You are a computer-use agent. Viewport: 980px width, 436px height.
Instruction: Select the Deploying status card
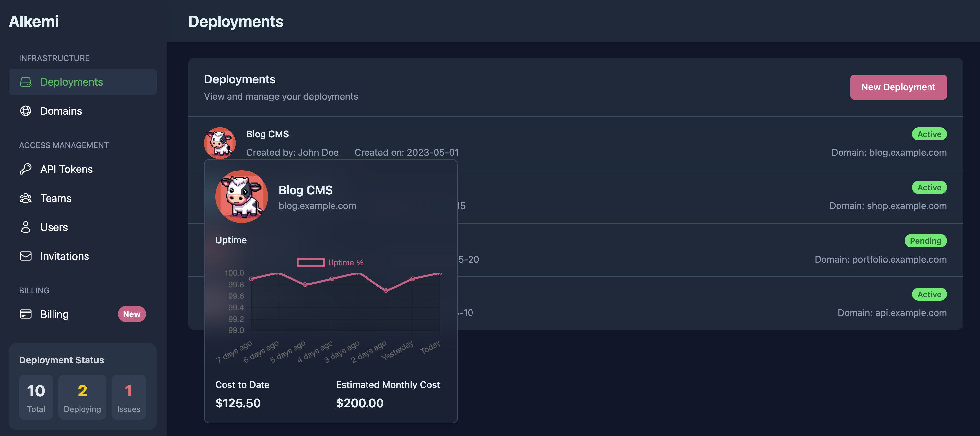(x=82, y=397)
